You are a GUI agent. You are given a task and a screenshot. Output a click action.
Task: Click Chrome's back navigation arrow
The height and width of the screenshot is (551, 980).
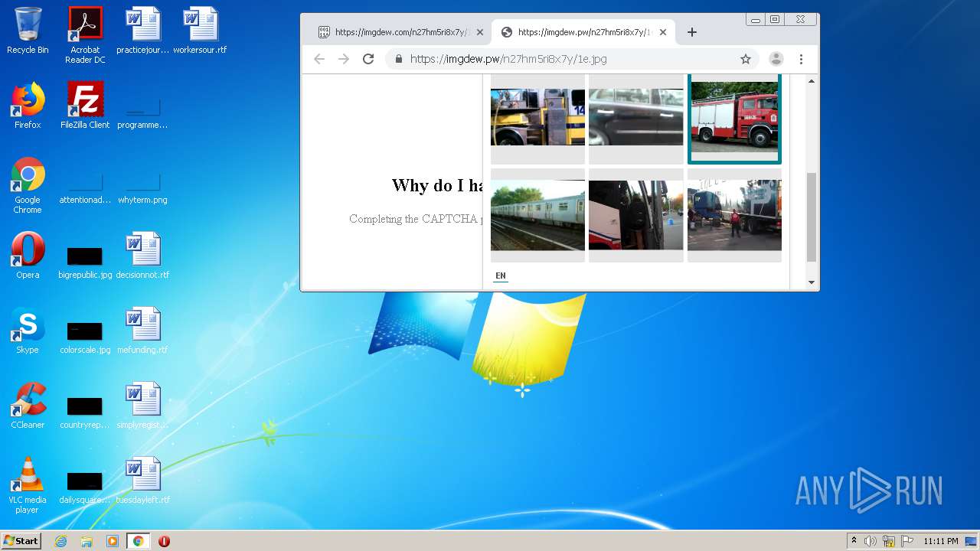(319, 59)
